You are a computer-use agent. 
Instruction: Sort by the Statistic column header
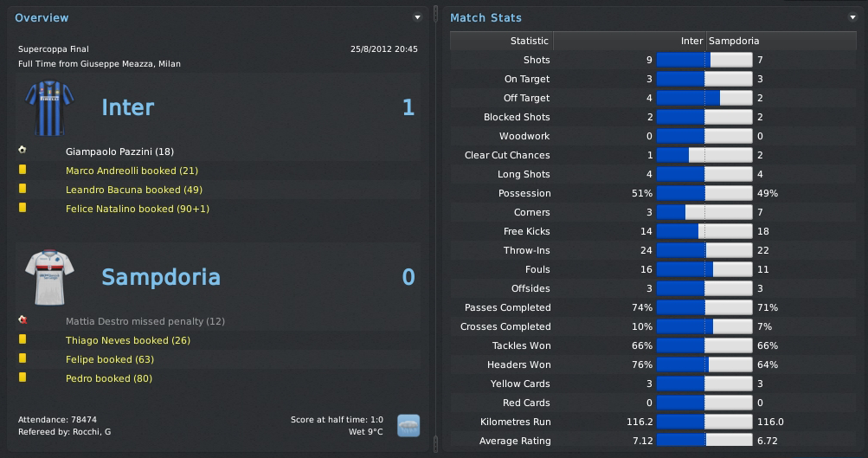(529, 41)
